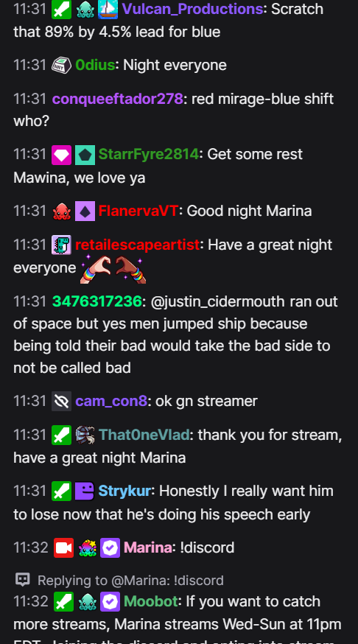Screen dimensions: 358x644
Task: Click the reply speech bubble icon
Action: [23, 579]
